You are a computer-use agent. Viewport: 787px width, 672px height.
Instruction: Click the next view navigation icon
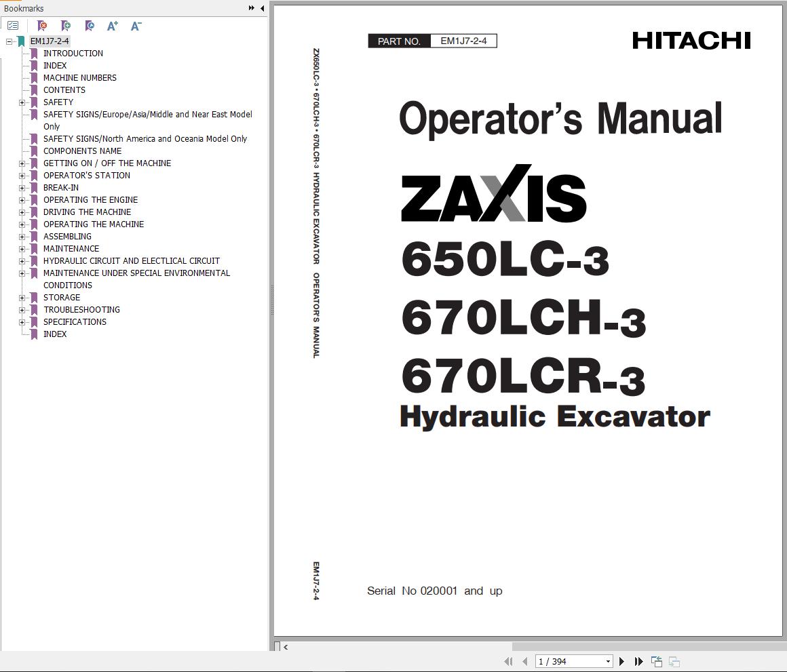click(x=674, y=661)
